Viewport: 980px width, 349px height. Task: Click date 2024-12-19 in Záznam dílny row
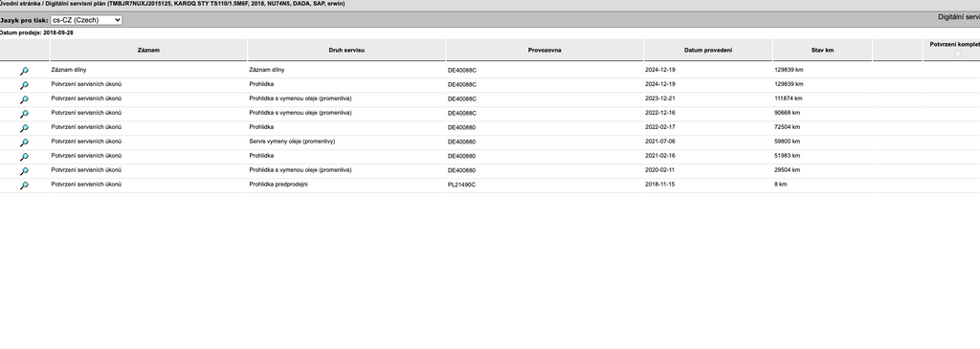click(660, 70)
